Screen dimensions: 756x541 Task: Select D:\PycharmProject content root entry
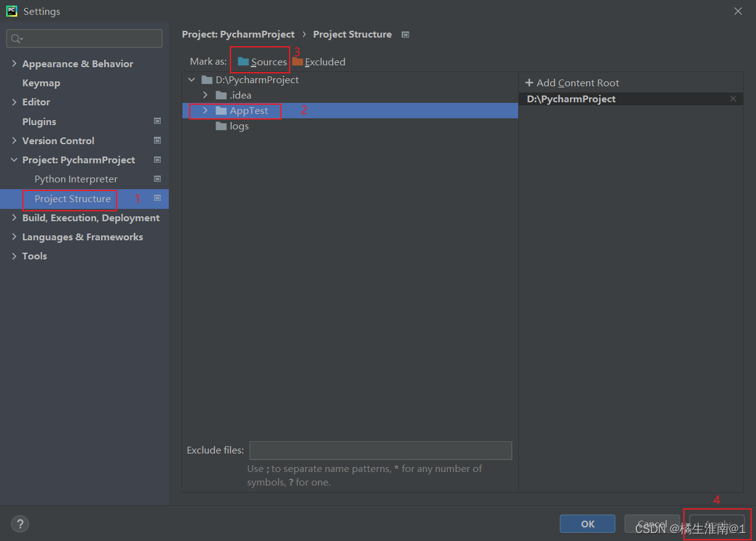point(631,99)
